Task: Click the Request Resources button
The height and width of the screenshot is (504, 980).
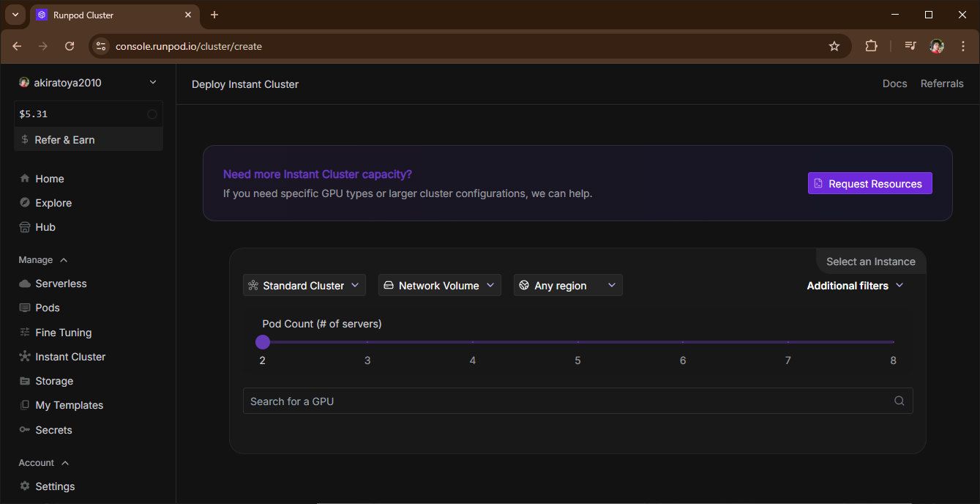Action: pos(870,184)
